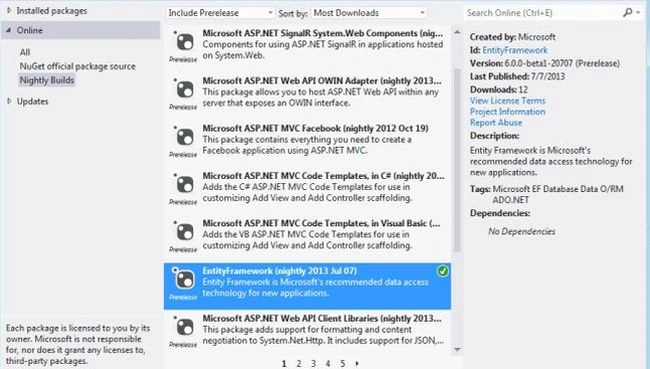Image resolution: width=650 pixels, height=369 pixels.
Task: Click the search magnifier icon
Action: [x=628, y=13]
